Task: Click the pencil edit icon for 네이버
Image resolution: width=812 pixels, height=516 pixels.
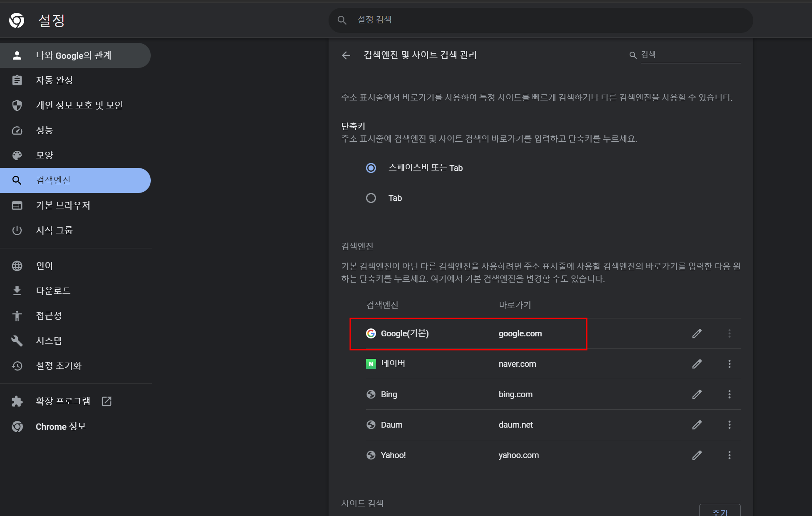Action: [x=697, y=364]
